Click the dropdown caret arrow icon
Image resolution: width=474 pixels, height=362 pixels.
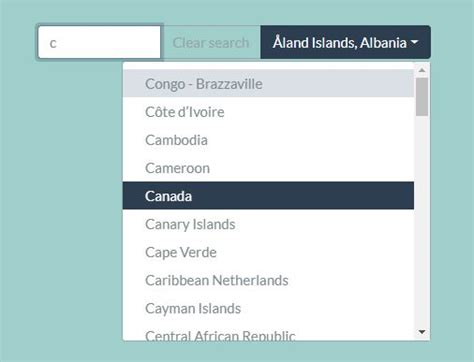(x=414, y=42)
